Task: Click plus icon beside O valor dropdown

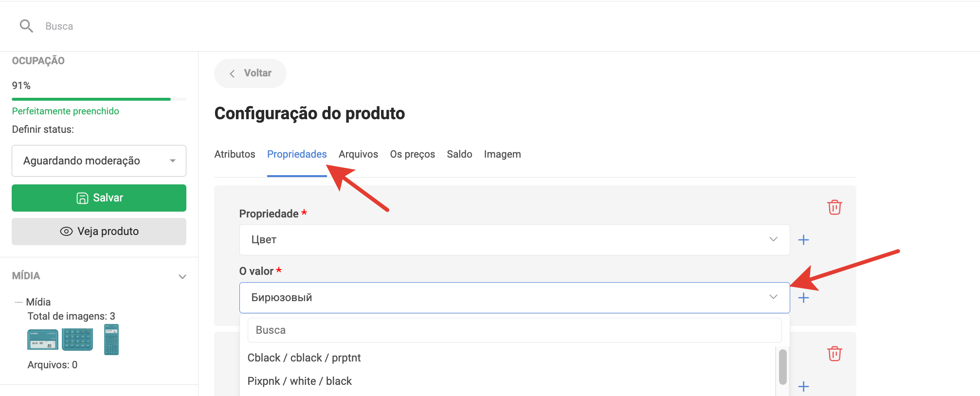Action: 803,298
